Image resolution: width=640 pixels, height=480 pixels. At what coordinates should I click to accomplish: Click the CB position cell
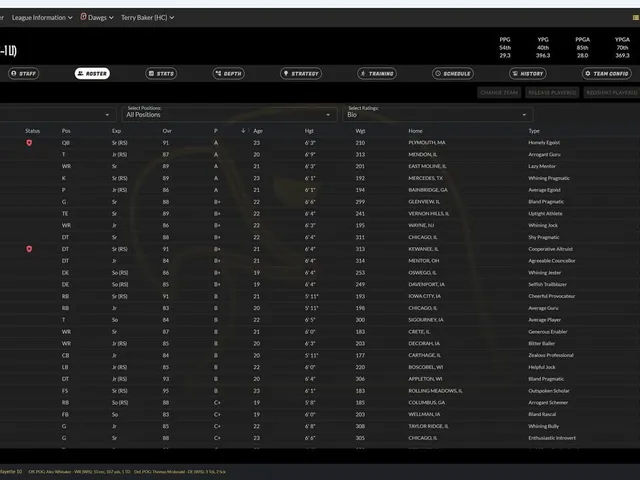click(65, 355)
